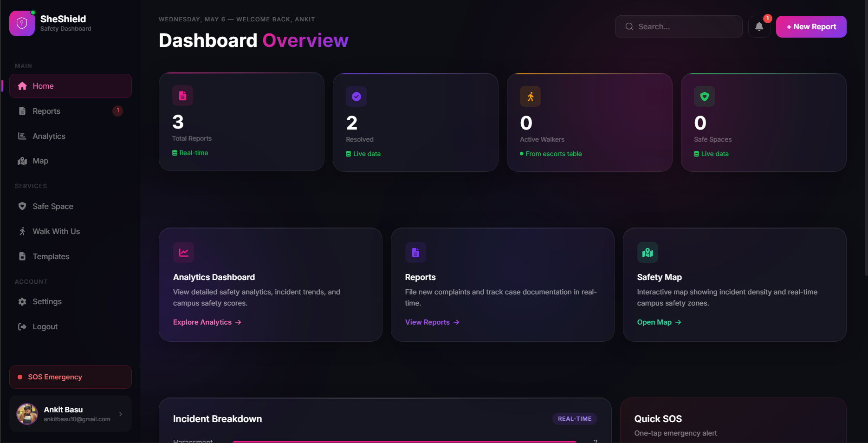This screenshot has height=443, width=868.
Task: Click the red dot in SOS Emergency button
Action: coord(20,377)
